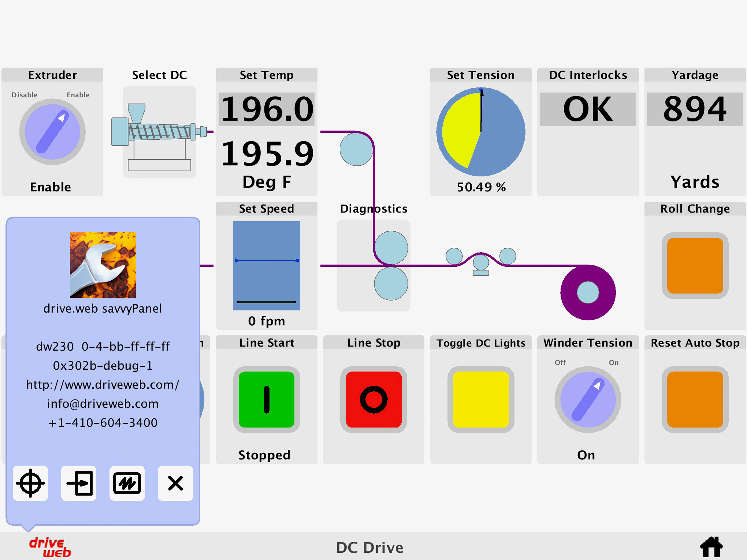Click the drive web logo
The image size is (747, 560).
[50, 547]
